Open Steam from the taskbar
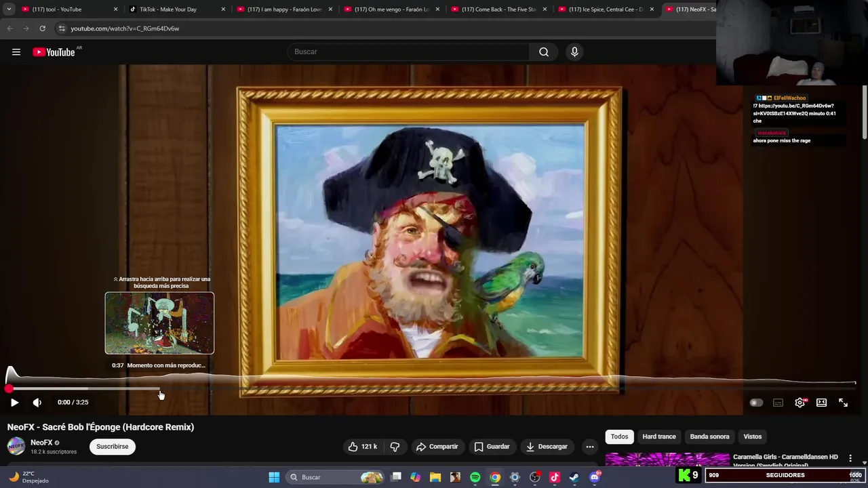 (574, 477)
